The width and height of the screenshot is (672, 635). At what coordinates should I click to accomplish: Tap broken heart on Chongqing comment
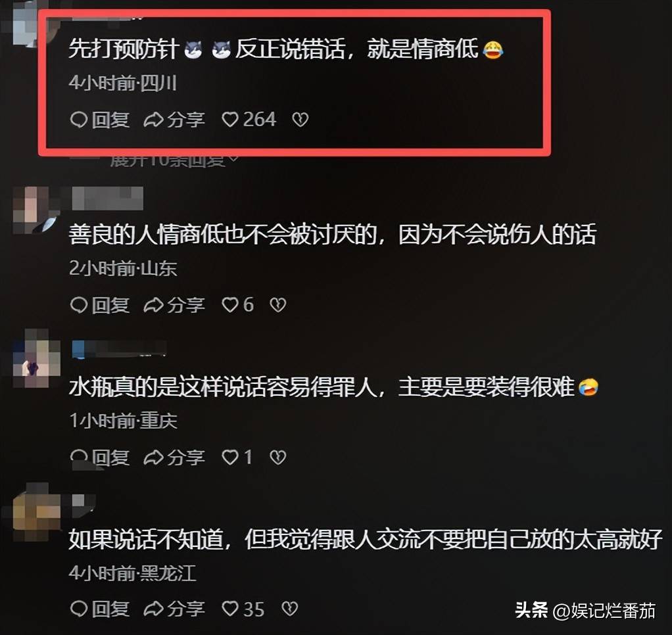277,457
